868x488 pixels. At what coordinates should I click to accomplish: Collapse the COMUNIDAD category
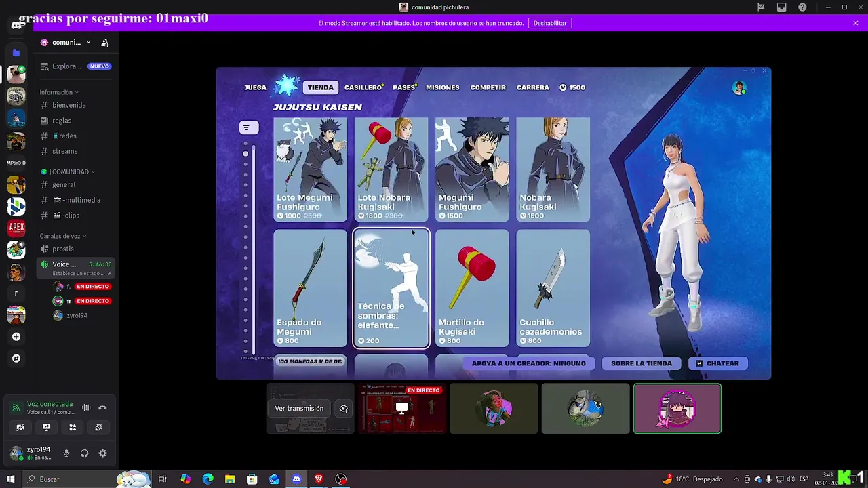[x=68, y=171]
